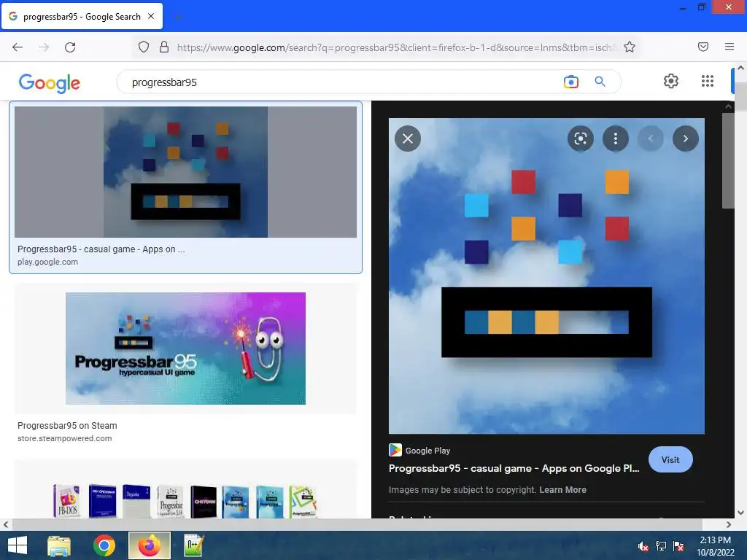Go to Google homepage via logo
Viewport: 747px width, 560px height.
[50, 83]
